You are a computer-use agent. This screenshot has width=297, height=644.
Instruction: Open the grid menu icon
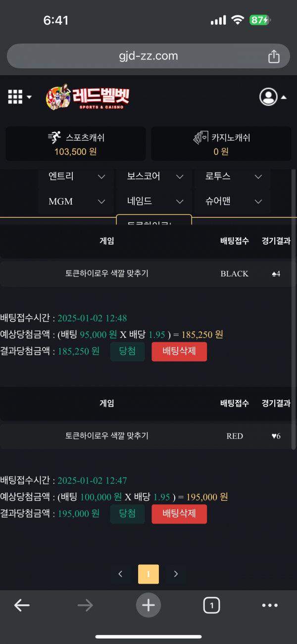click(x=19, y=97)
